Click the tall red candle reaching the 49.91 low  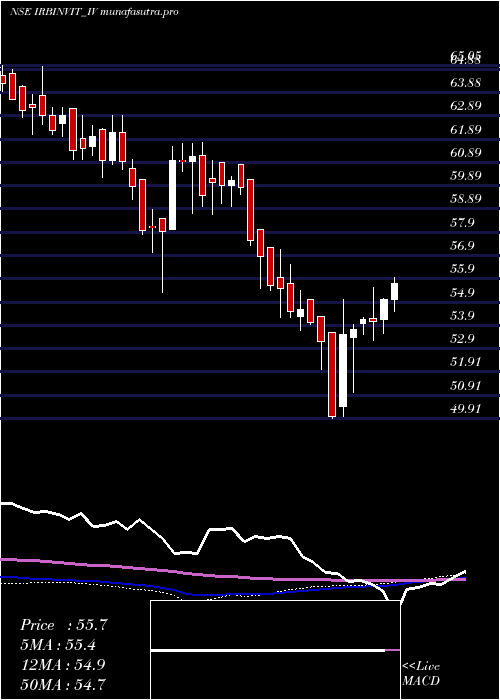pos(332,374)
